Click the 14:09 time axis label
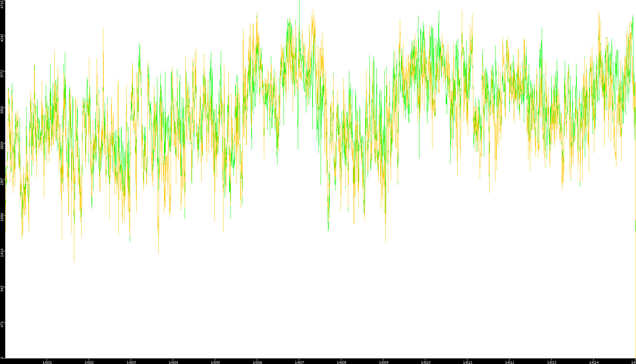 [383, 362]
